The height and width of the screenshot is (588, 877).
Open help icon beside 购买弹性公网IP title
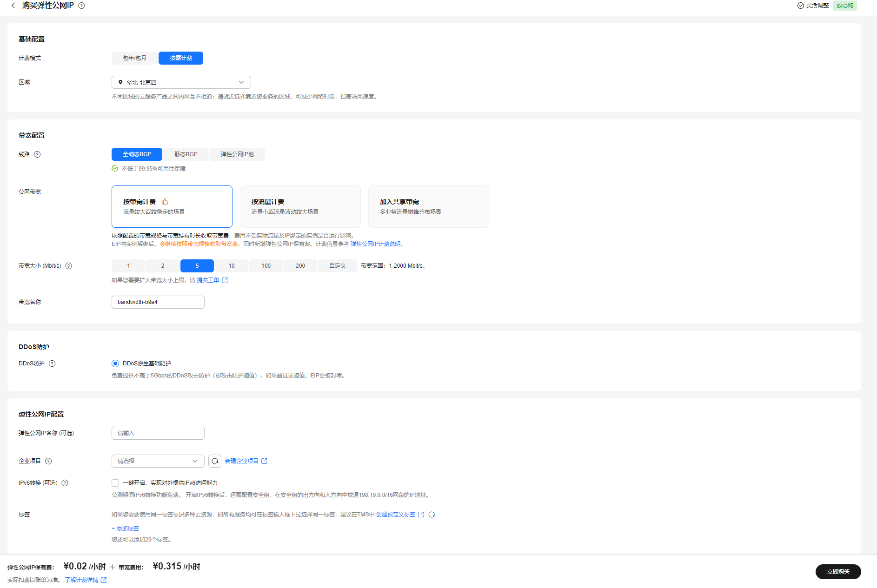[x=81, y=6]
